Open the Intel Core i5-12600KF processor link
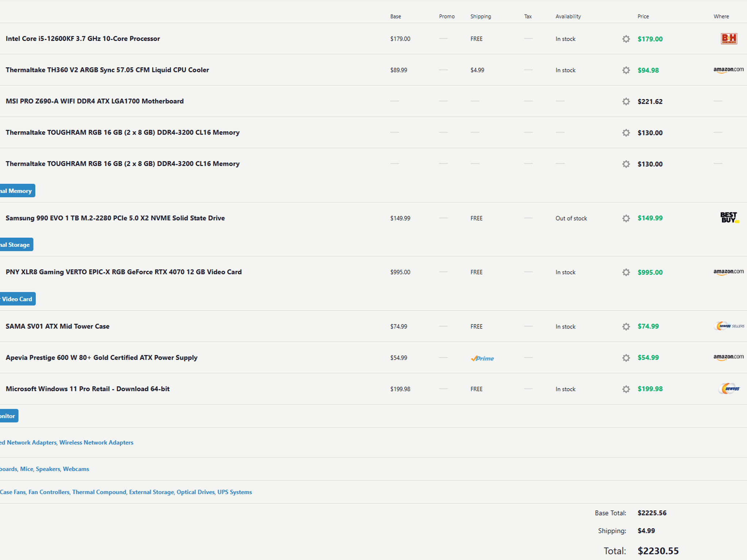The image size is (747, 560). click(x=83, y=39)
